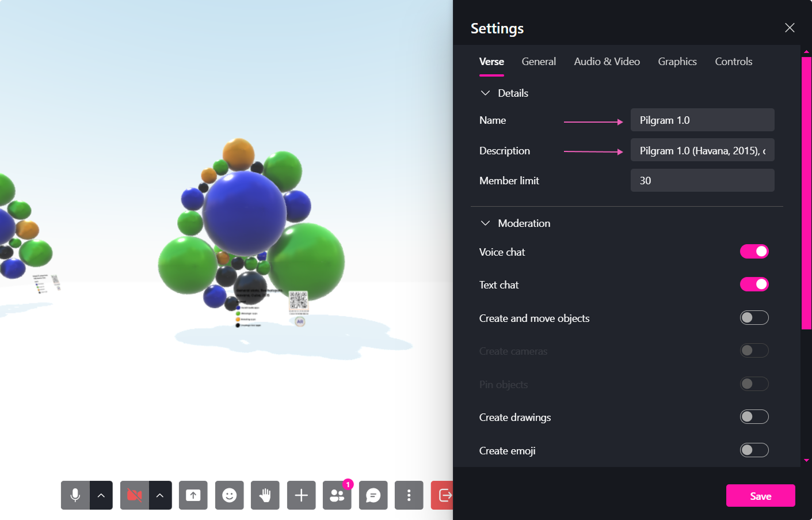Collapse the Moderation section
The width and height of the screenshot is (812, 520).
[485, 223]
